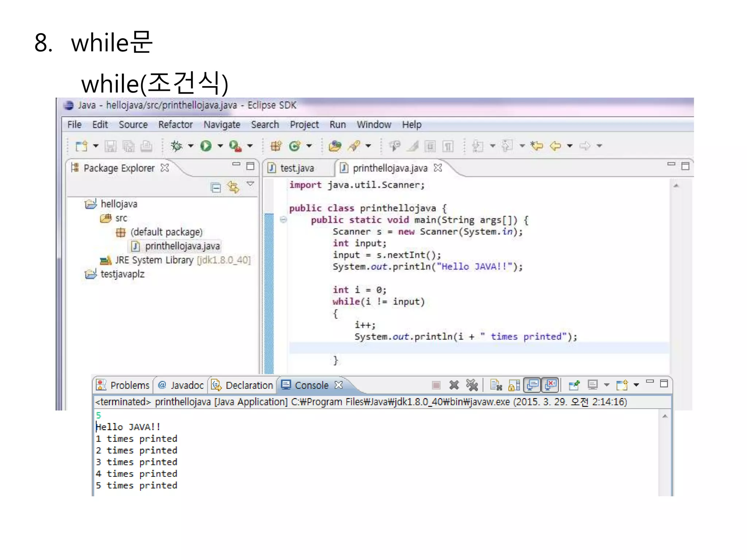Open External Tools dropdown arrow

click(x=250, y=146)
